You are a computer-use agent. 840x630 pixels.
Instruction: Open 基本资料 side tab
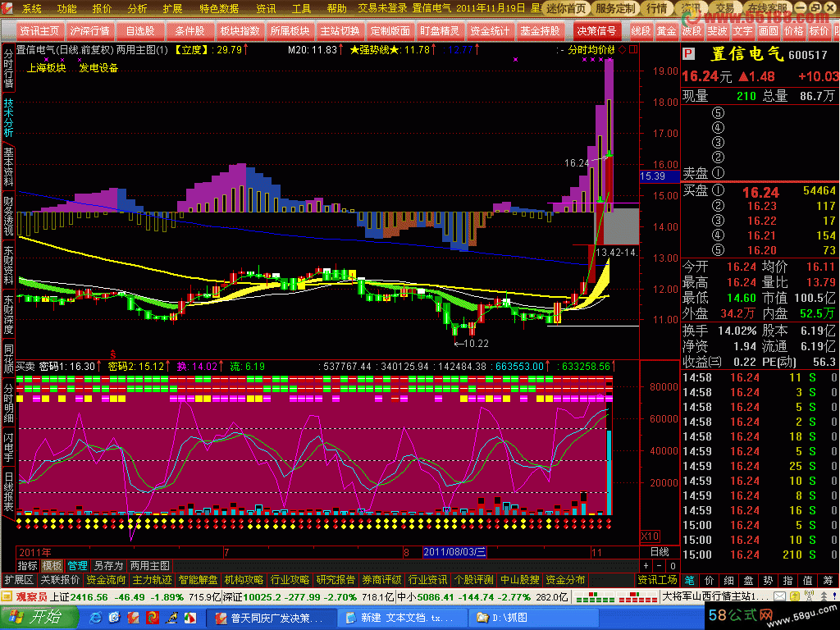click(8, 167)
